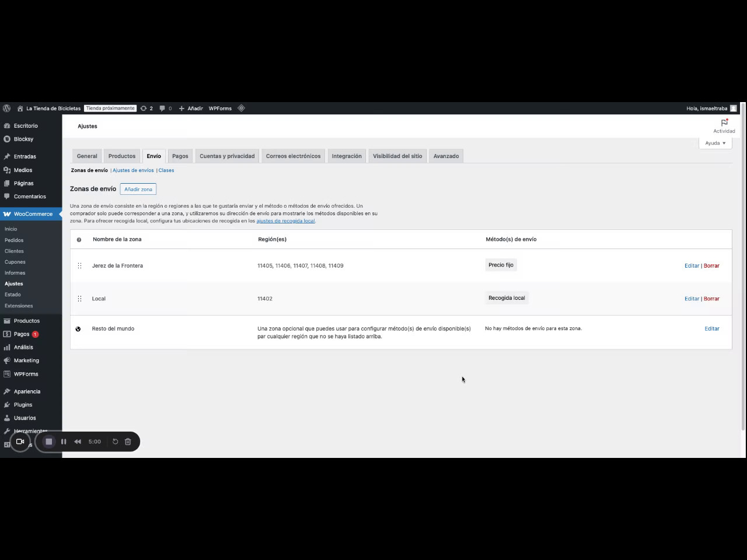Switch to Visibilidad del sitio tab

(x=397, y=156)
